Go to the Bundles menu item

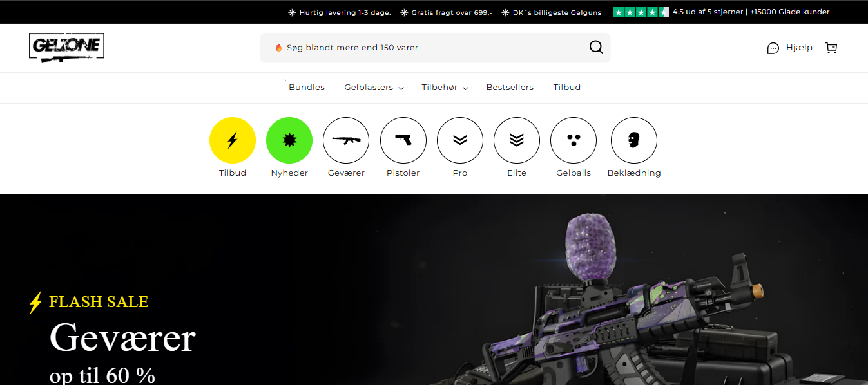pyautogui.click(x=307, y=88)
